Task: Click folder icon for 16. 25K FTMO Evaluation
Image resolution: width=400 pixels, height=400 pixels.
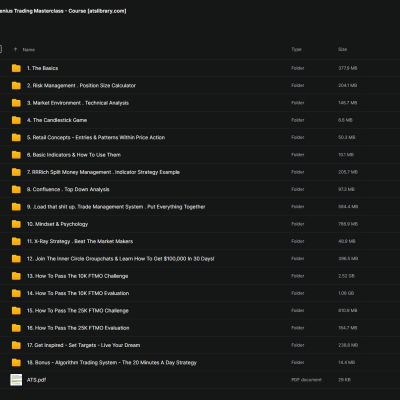Action: [x=16, y=328]
